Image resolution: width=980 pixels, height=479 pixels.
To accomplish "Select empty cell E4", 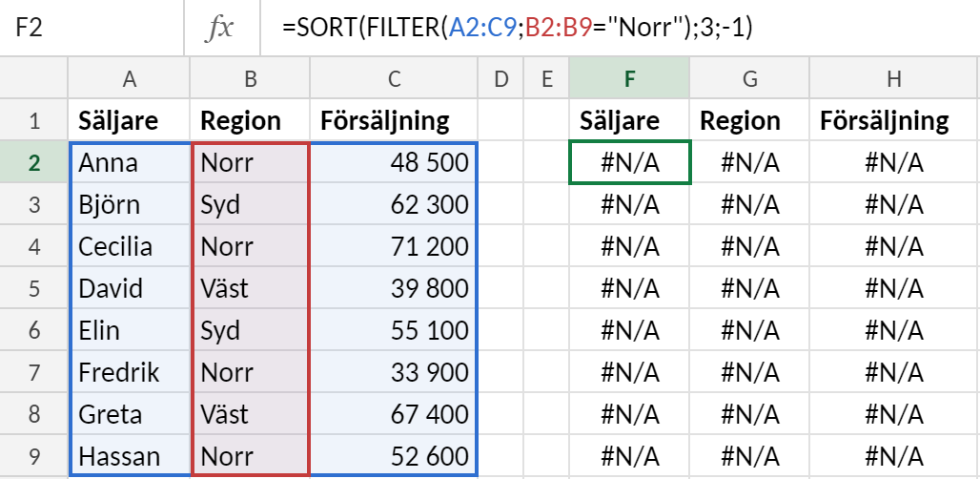I will pos(546,246).
